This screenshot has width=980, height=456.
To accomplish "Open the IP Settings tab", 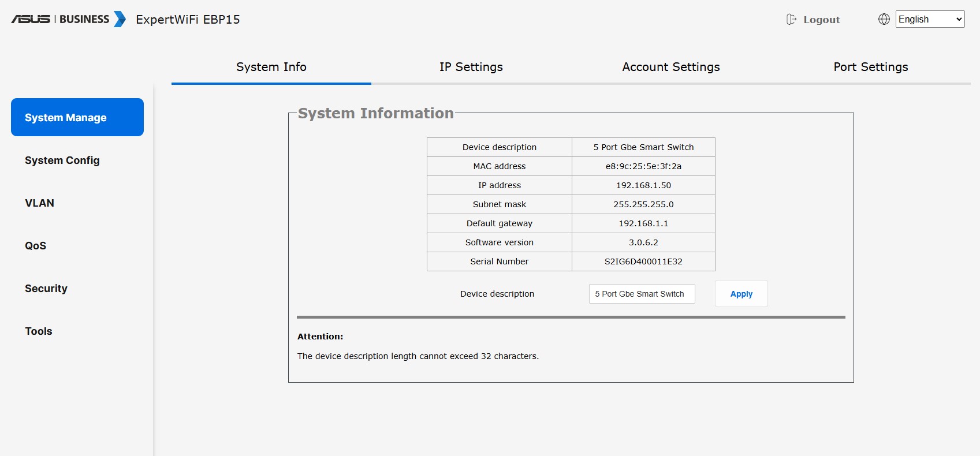I will 471,67.
